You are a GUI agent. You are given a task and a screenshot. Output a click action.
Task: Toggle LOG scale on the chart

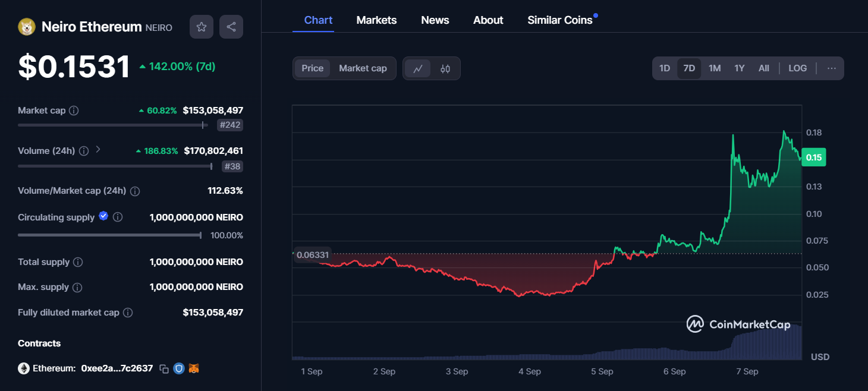pos(797,68)
